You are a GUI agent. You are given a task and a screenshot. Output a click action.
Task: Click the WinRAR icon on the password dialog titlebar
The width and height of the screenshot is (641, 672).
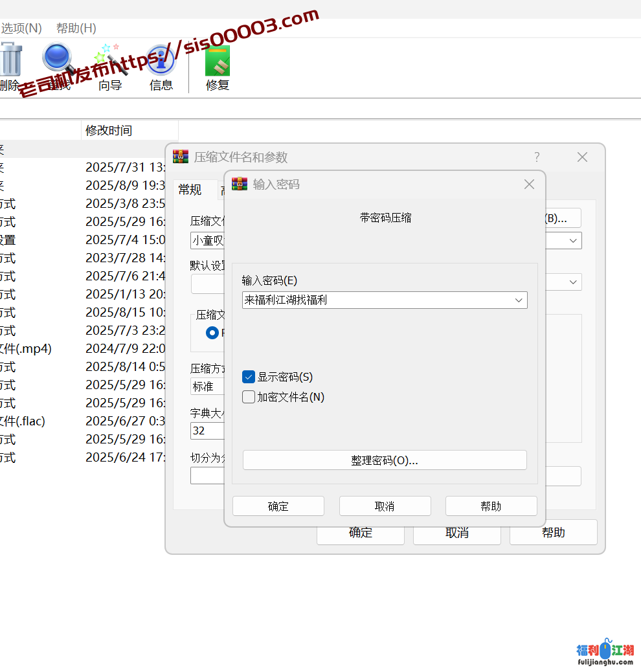pyautogui.click(x=239, y=184)
